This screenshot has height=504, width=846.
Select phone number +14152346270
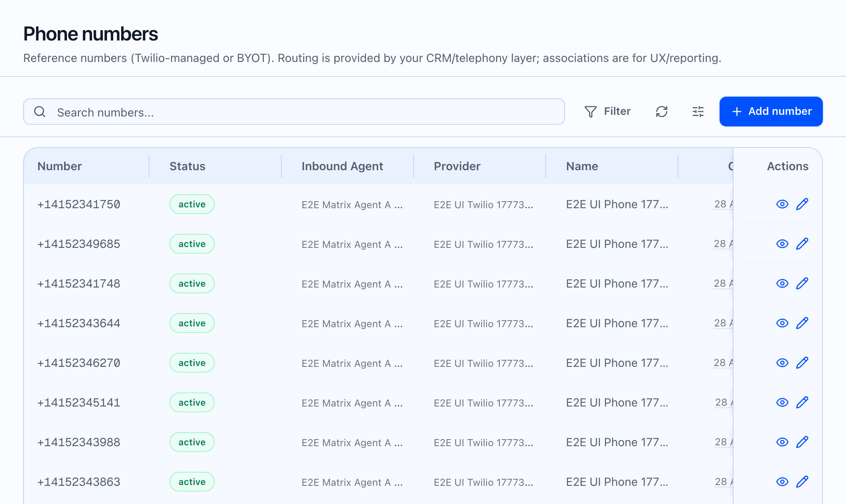(79, 363)
